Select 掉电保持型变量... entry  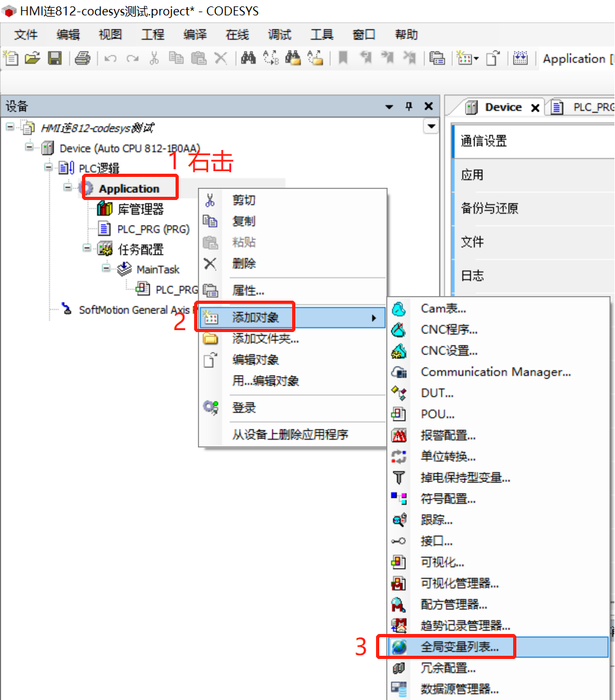coord(498,478)
